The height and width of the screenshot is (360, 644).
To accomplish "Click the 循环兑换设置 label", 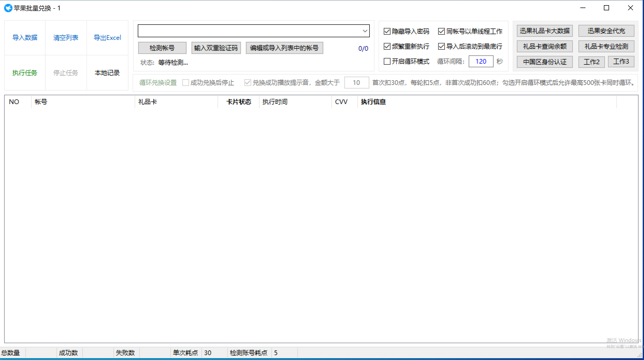I will point(158,83).
